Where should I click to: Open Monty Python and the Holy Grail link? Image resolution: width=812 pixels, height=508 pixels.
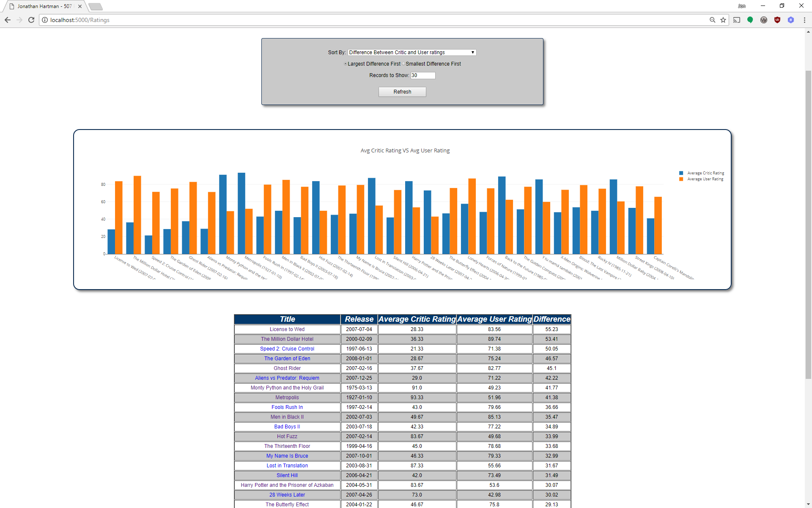click(287, 388)
